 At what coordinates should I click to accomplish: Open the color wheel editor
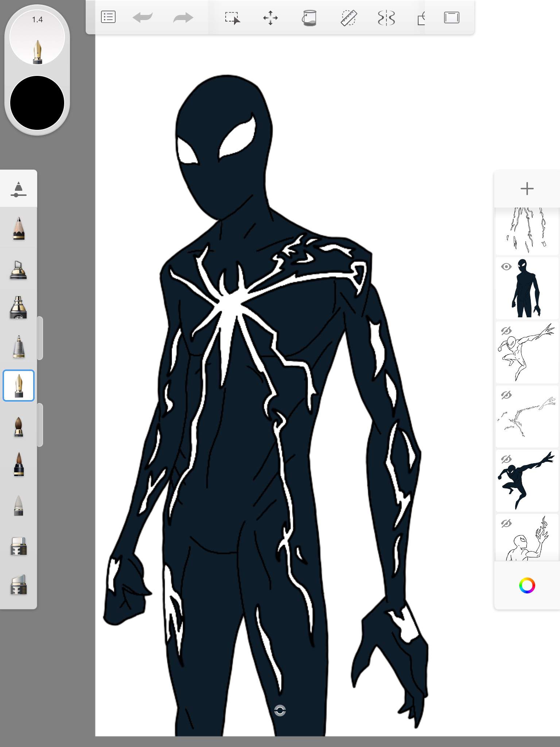pos(527,585)
